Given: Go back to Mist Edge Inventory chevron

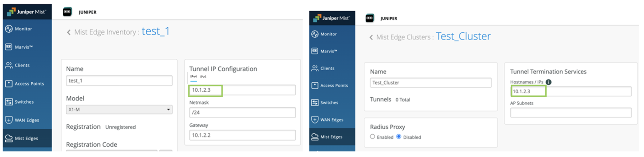Looking at the screenshot, I should click(69, 32).
